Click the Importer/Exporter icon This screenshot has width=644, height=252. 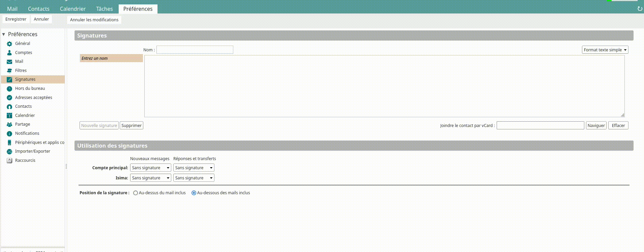pyautogui.click(x=9, y=151)
